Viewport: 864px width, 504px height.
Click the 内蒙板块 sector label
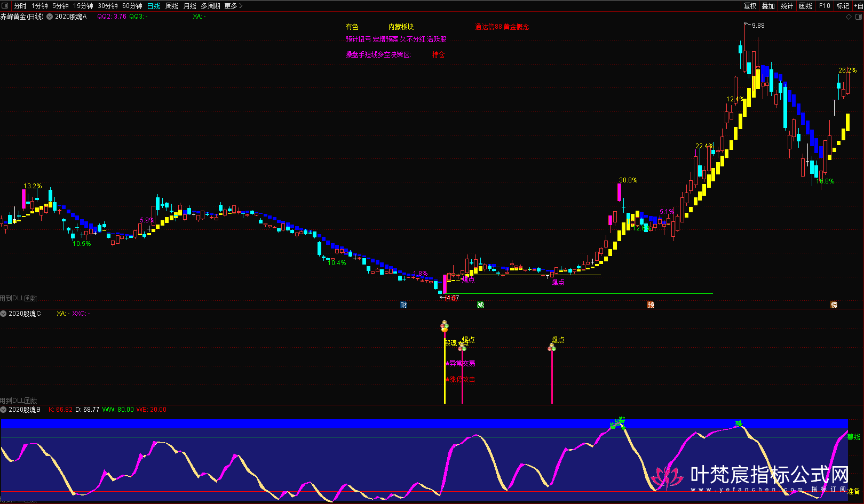[401, 27]
